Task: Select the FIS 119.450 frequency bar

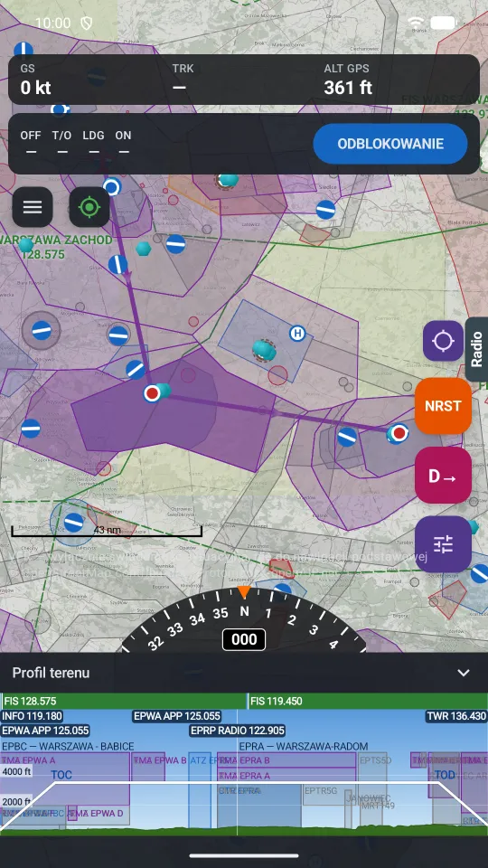Action: tap(368, 701)
